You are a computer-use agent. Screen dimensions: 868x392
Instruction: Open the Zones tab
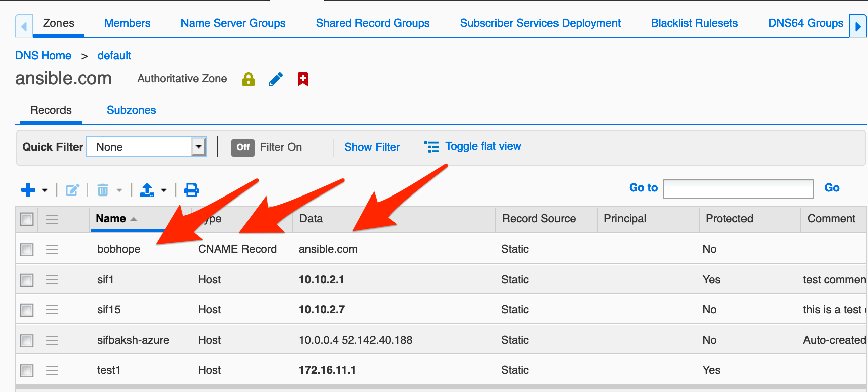click(x=58, y=23)
